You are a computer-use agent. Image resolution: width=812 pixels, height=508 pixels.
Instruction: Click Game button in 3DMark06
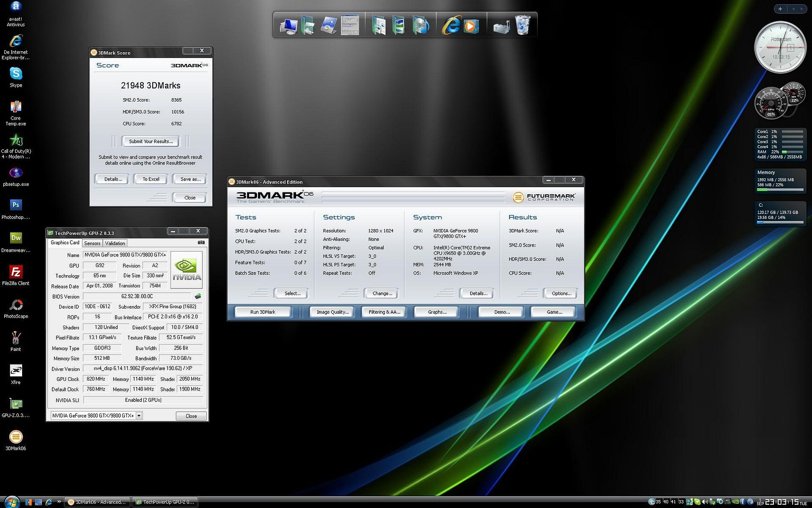tap(554, 312)
